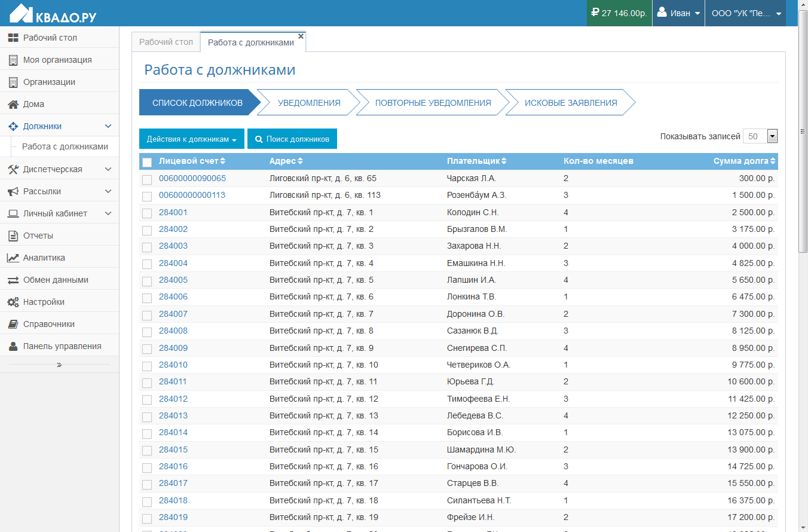
Task: Mark checkbox for account 284019
Action: click(x=147, y=518)
